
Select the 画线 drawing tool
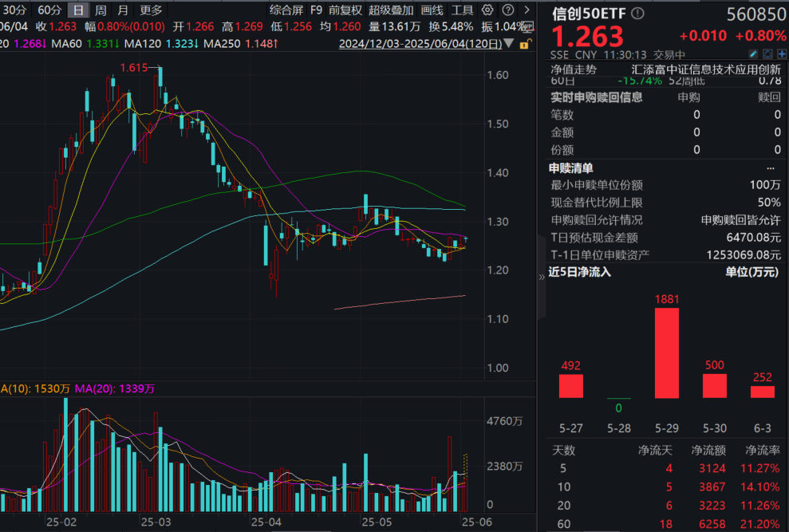[x=432, y=10]
